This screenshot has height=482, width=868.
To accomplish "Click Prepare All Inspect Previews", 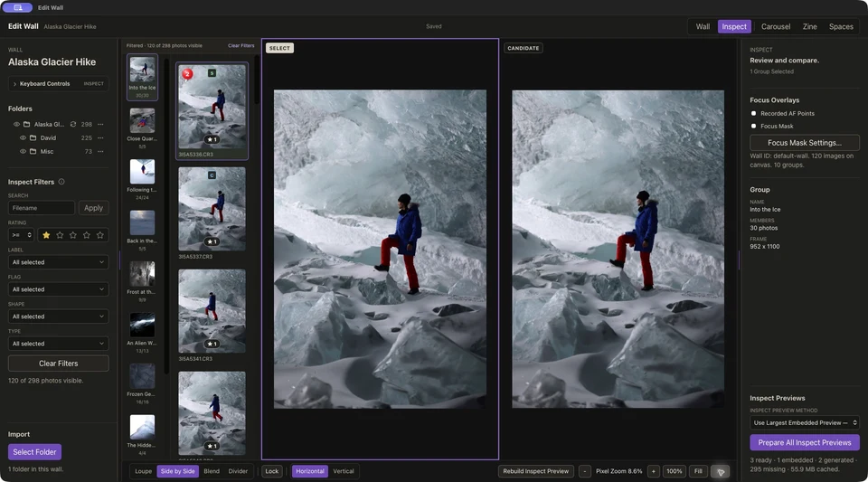I will click(x=805, y=443).
